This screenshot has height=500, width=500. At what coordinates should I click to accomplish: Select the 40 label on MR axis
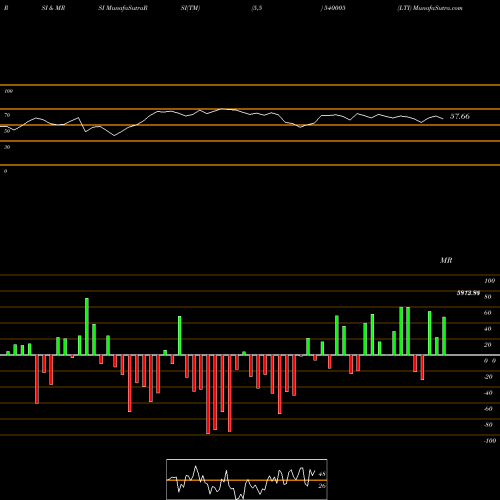488,329
